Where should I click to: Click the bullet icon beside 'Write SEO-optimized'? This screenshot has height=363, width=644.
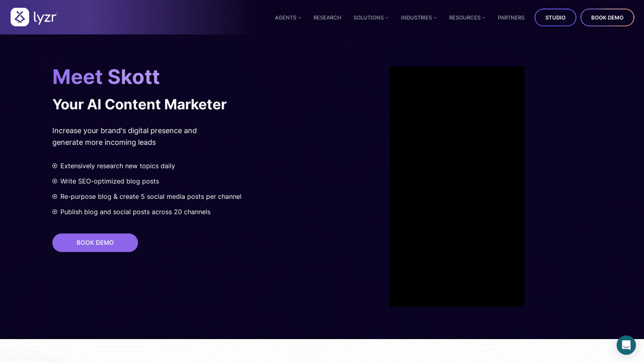tap(55, 181)
